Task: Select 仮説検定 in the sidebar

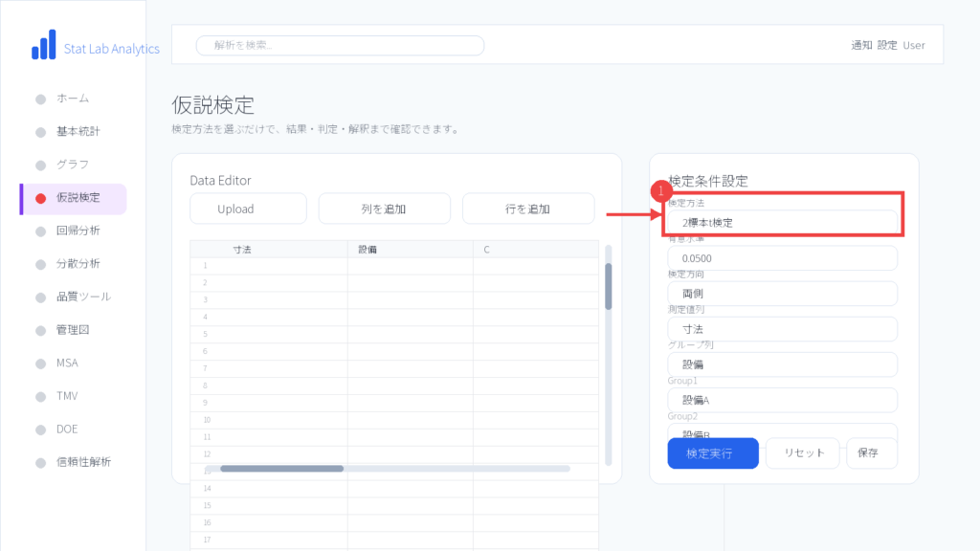Action: click(74, 199)
